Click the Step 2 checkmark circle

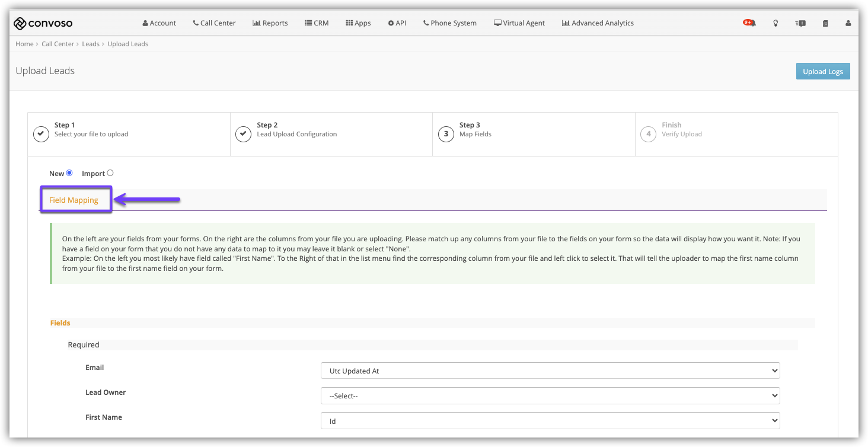243,134
